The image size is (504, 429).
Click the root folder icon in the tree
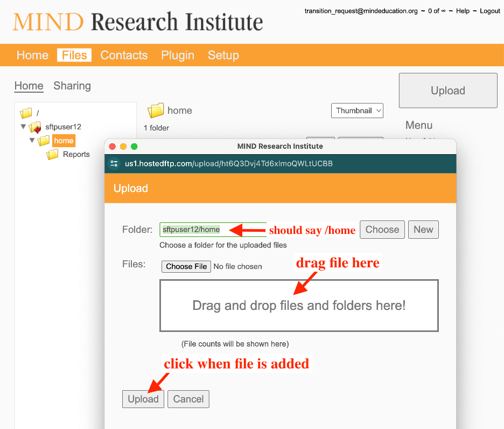[26, 113]
